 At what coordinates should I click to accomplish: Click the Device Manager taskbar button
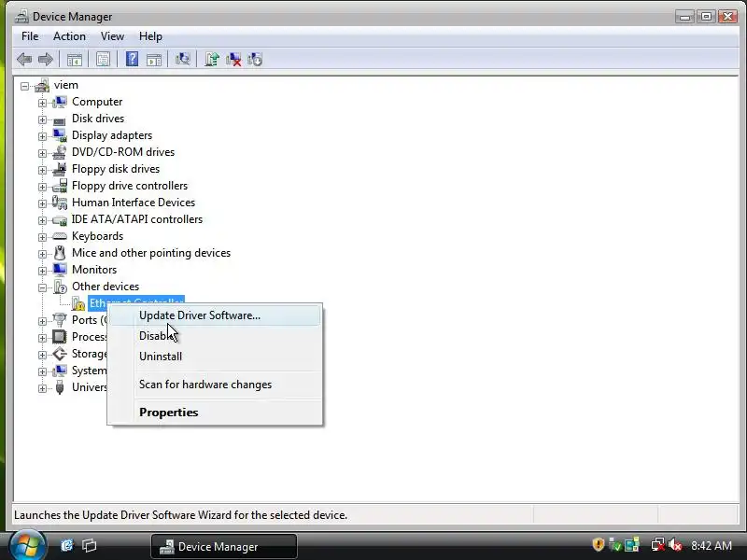(x=224, y=546)
